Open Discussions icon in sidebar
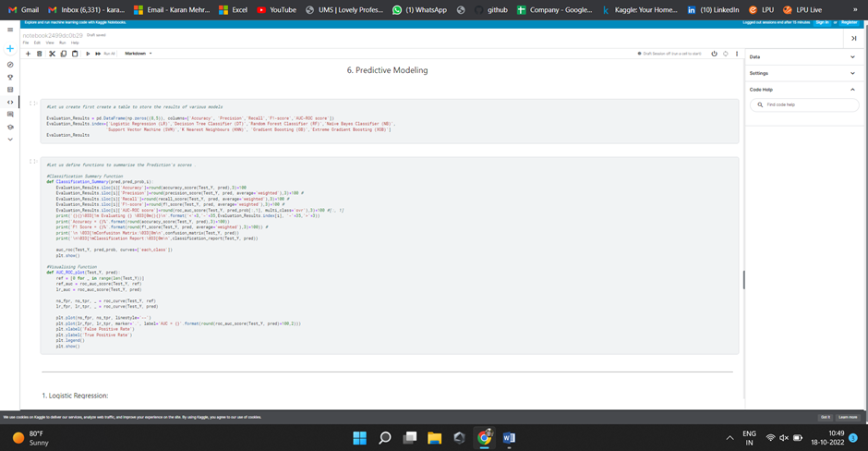This screenshot has height=451, width=868. (x=10, y=114)
